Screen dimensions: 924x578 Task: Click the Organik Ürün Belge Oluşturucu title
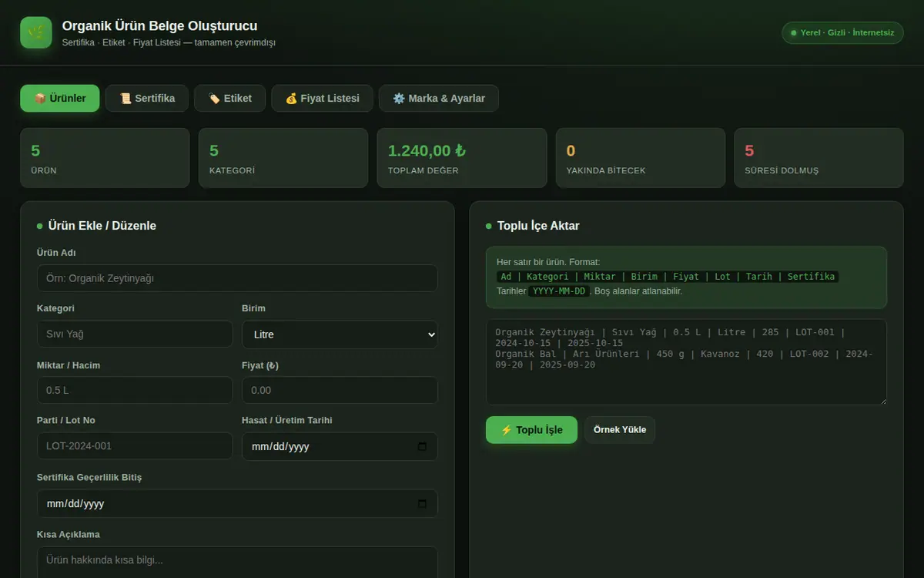point(159,26)
